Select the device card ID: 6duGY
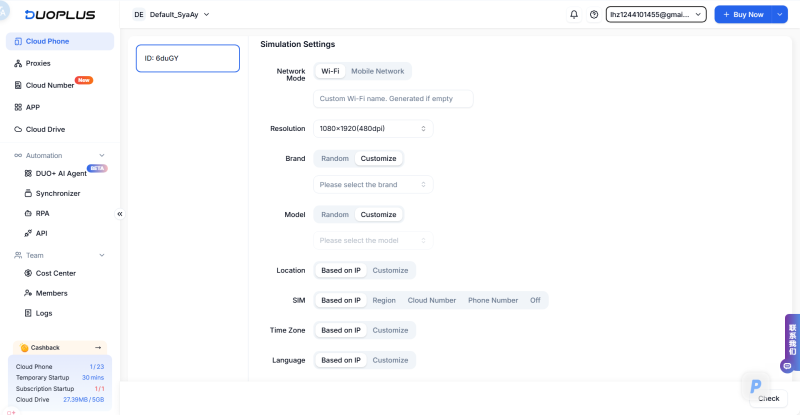This screenshot has height=415, width=800. [x=188, y=58]
